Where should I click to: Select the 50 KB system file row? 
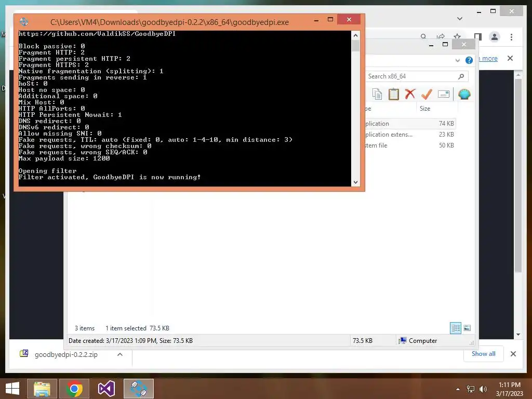(x=410, y=145)
